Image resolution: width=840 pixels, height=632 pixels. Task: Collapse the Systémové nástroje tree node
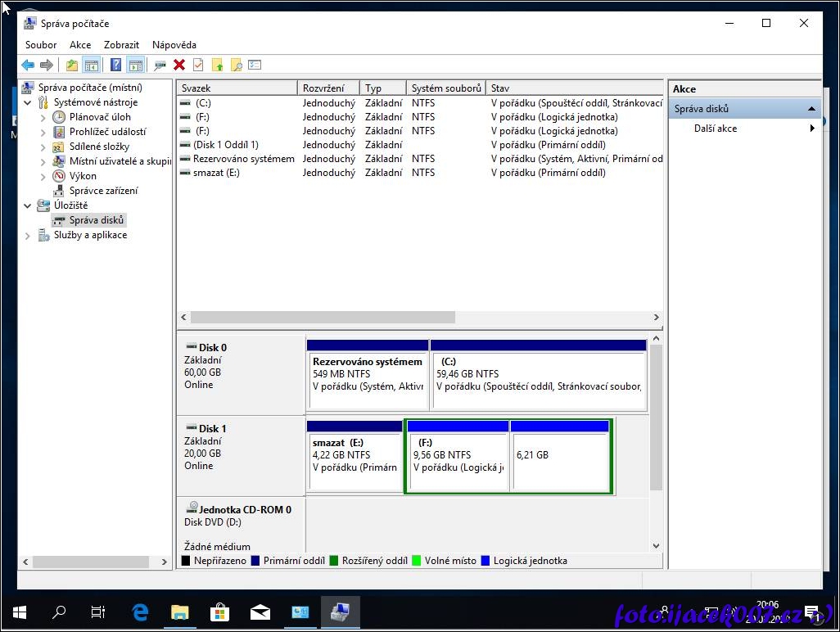[28, 102]
